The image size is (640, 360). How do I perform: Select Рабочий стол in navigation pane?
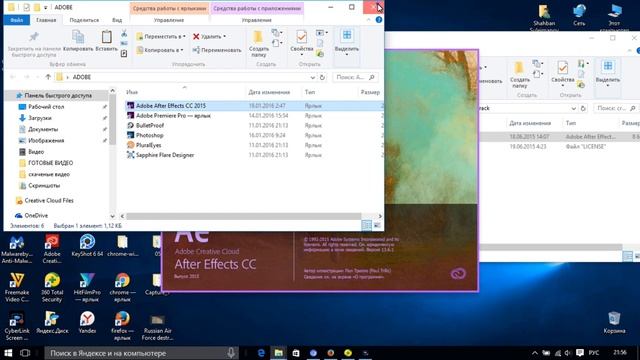click(x=46, y=107)
